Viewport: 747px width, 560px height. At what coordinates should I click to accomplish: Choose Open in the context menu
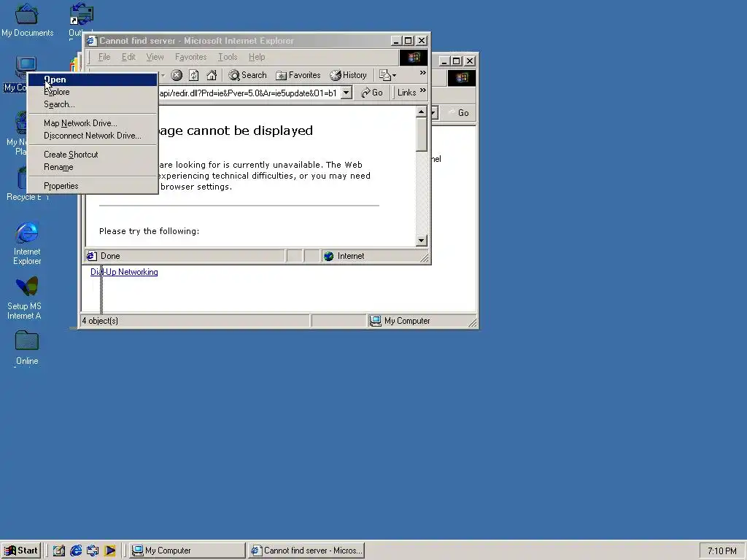point(93,79)
